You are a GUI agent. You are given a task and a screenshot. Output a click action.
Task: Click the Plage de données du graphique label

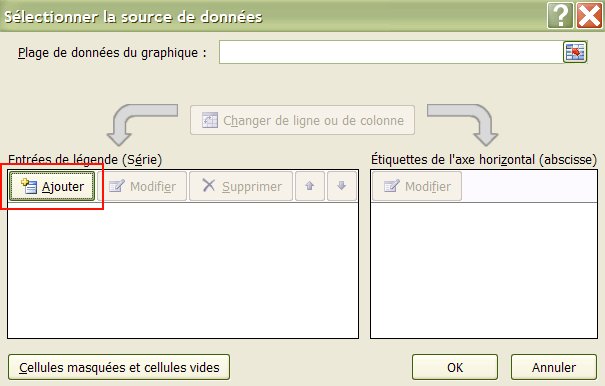(112, 52)
